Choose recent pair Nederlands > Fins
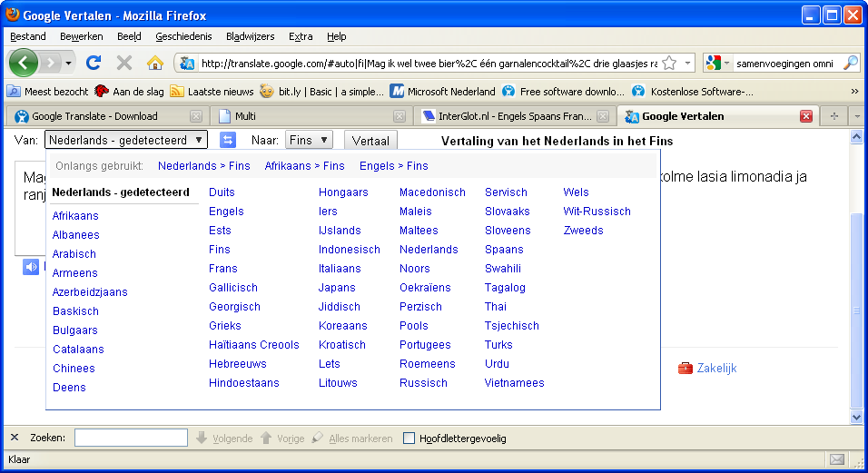868x473 pixels. point(203,166)
